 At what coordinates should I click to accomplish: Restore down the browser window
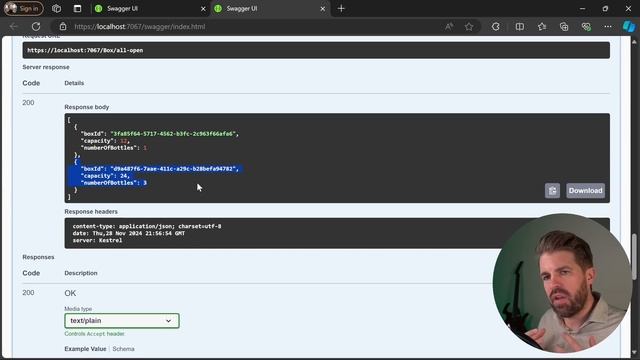click(605, 9)
